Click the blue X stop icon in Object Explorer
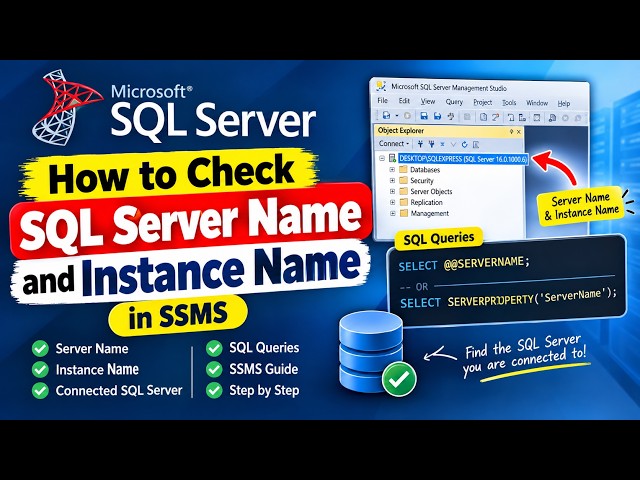This screenshot has width=640, height=480. coord(442,144)
